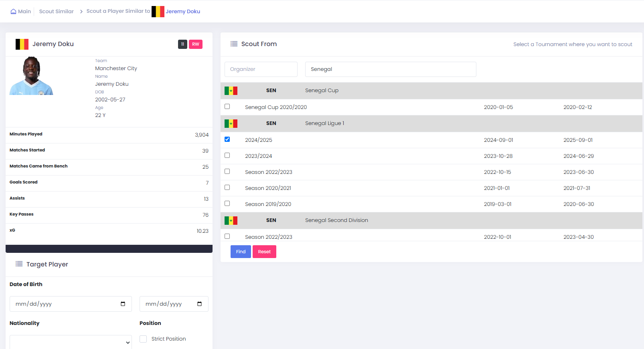Tick the Second Division Season 2022/2023 checkbox

pyautogui.click(x=227, y=236)
